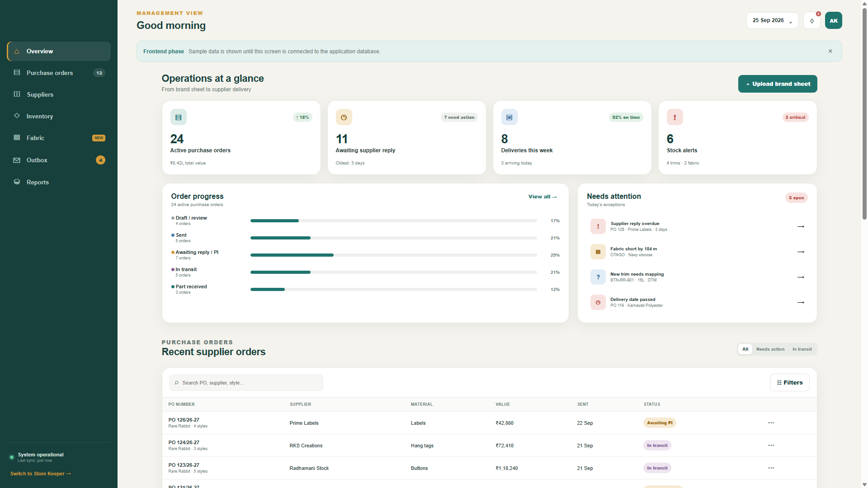Open the Suppliers section

pyautogui.click(x=59, y=94)
